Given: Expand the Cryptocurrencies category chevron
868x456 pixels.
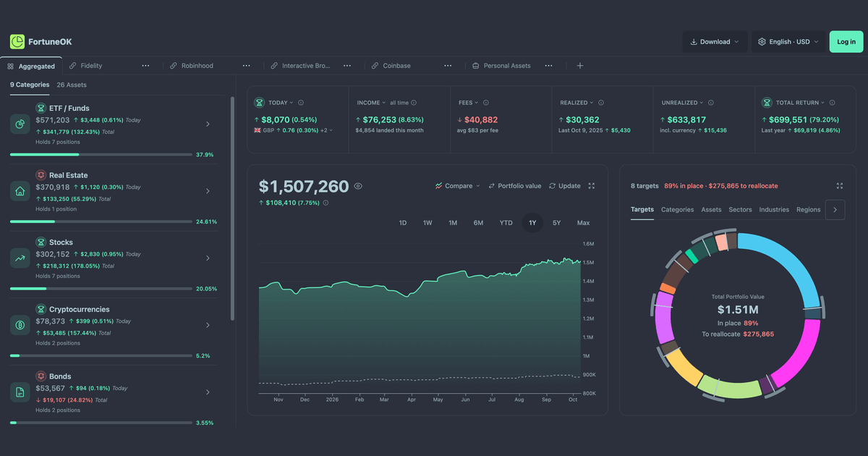Looking at the screenshot, I should click(x=208, y=325).
